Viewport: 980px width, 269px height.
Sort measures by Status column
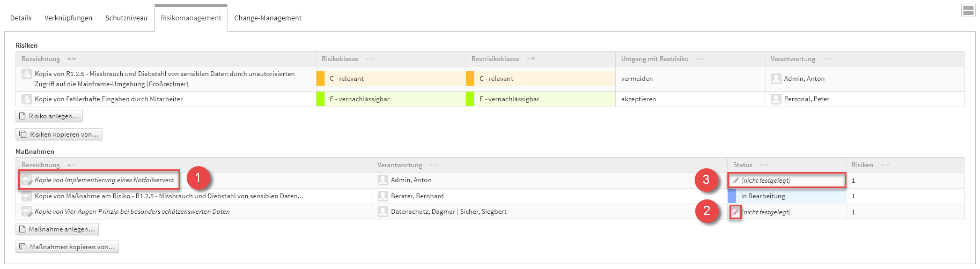pyautogui.click(x=764, y=165)
